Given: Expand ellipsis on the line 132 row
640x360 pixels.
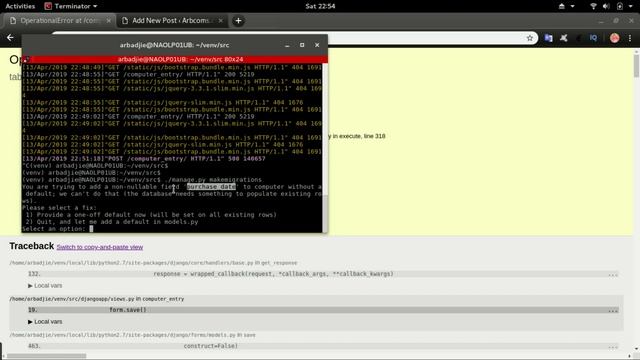Looking at the screenshot, I should click(x=613, y=274).
